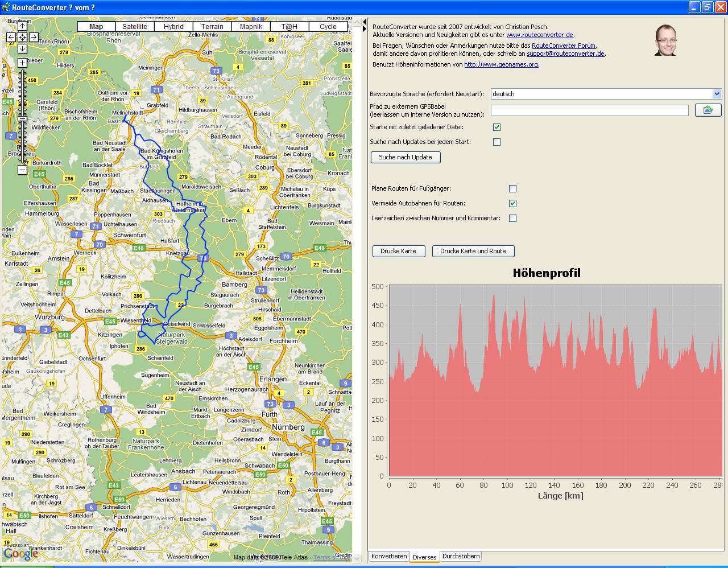Click Forchheim label on the map
Viewport: 728px width, 568px height.
coord(283,341)
